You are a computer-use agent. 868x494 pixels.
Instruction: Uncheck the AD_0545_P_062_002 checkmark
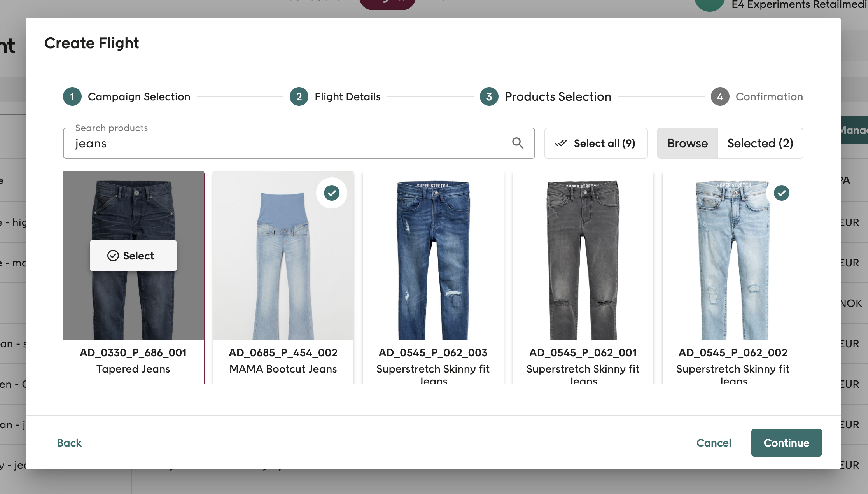[782, 193]
